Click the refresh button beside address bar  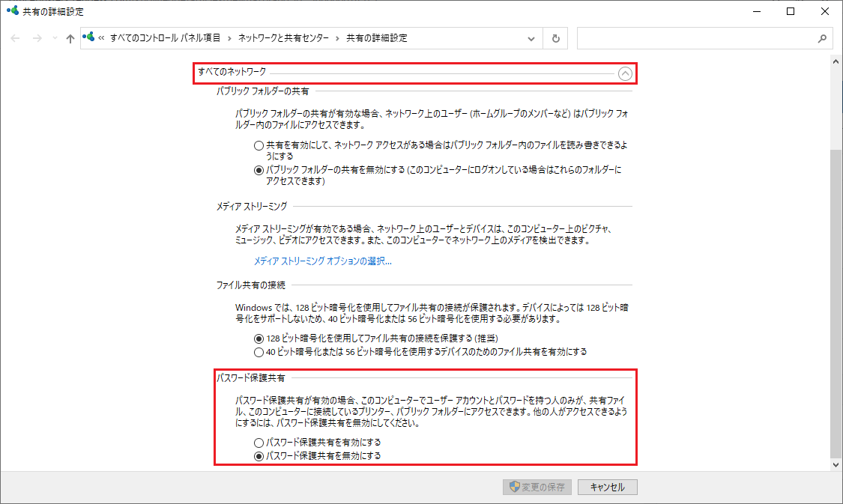555,38
